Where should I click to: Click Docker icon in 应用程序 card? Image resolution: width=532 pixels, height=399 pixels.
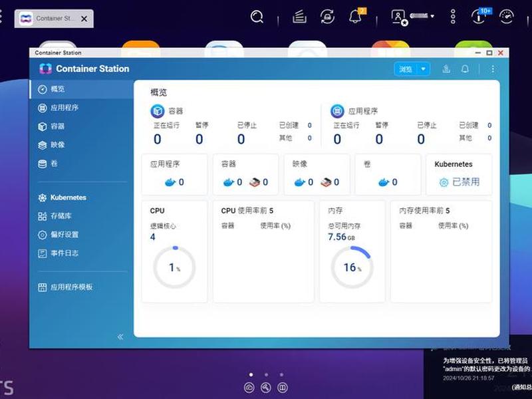click(x=170, y=182)
